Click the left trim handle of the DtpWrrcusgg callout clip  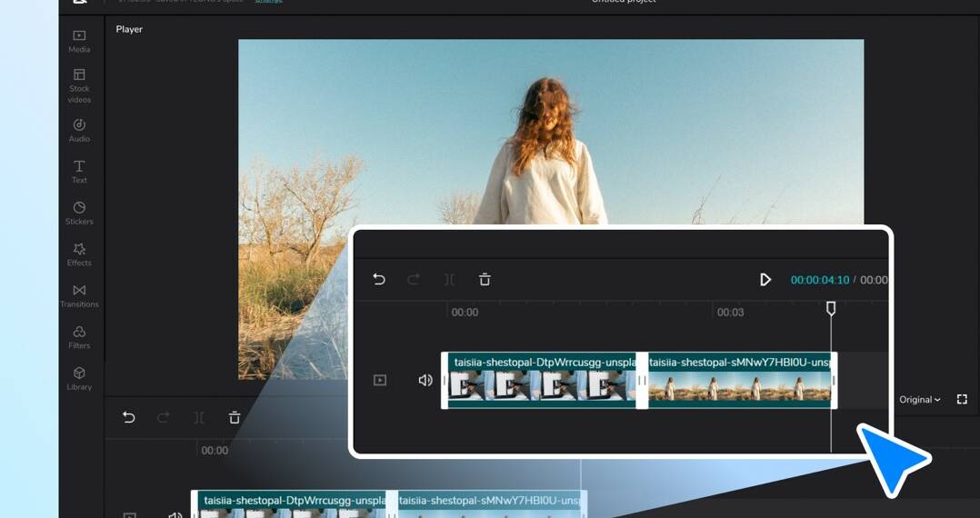pos(445,381)
